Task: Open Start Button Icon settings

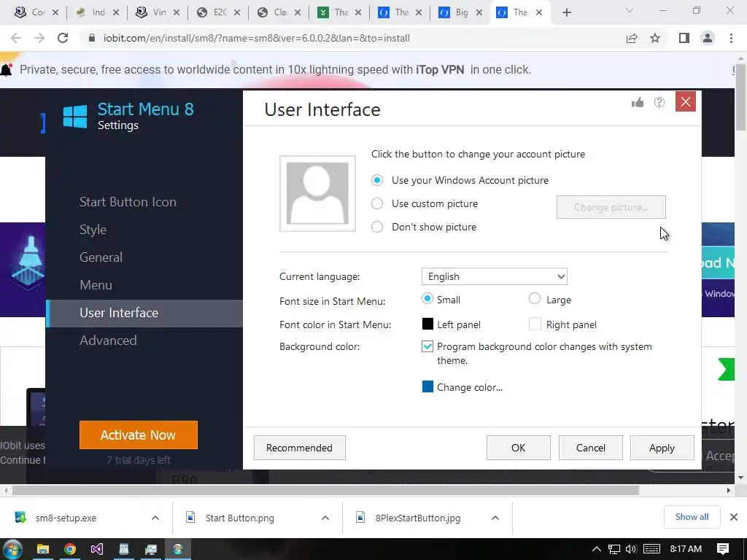Action: 128,202
